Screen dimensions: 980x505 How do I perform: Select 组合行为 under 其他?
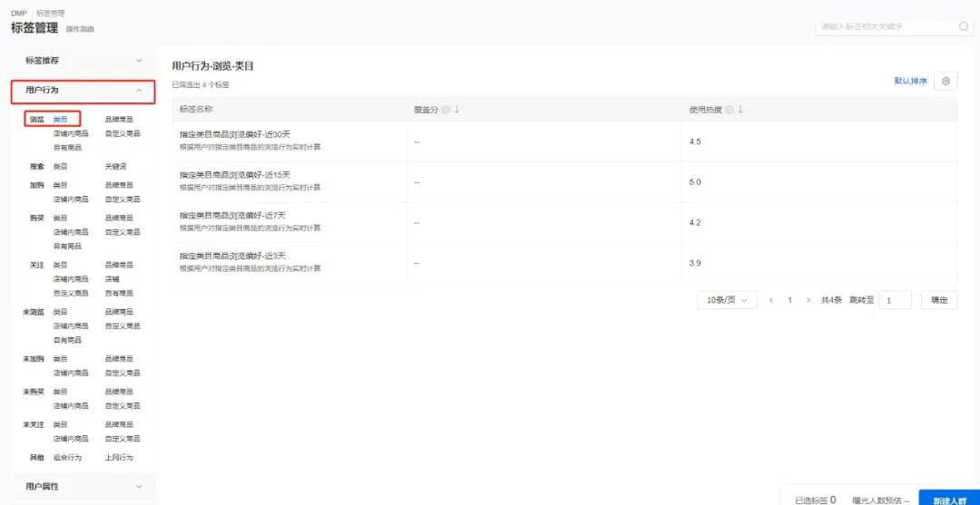pyautogui.click(x=65, y=458)
